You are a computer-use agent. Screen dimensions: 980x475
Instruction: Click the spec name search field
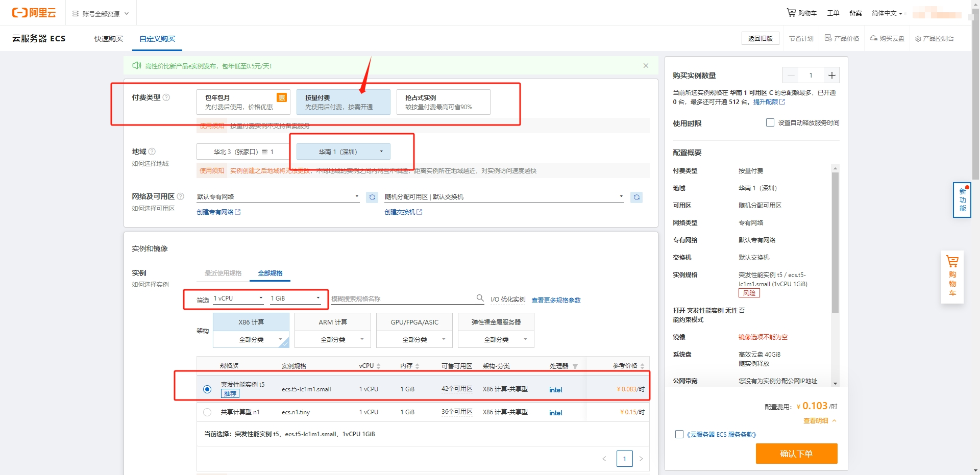pyautogui.click(x=403, y=298)
